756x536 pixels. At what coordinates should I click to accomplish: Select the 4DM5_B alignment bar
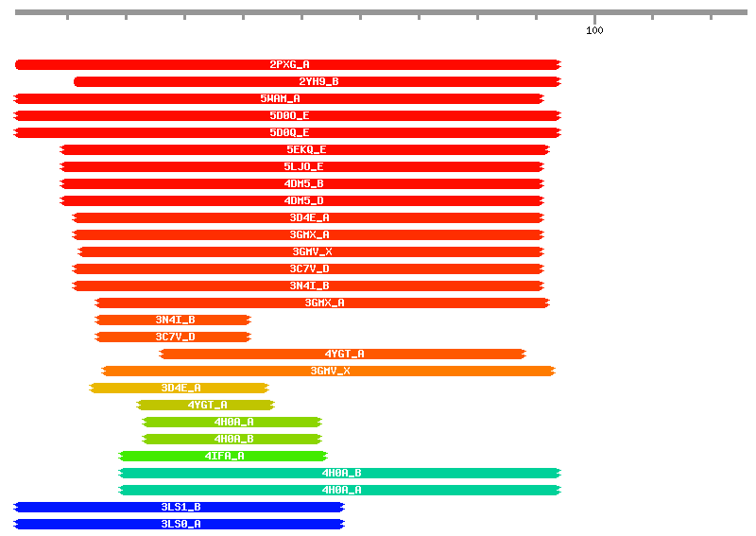(301, 183)
